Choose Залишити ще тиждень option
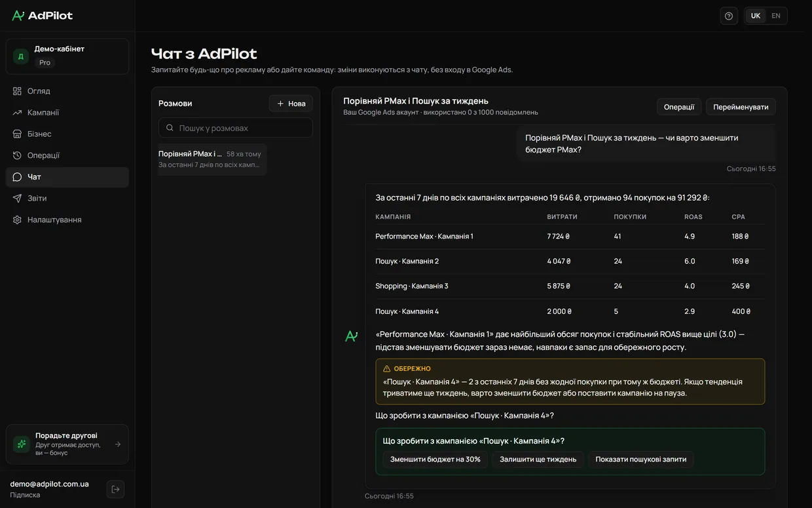The width and height of the screenshot is (812, 508). pyautogui.click(x=538, y=459)
